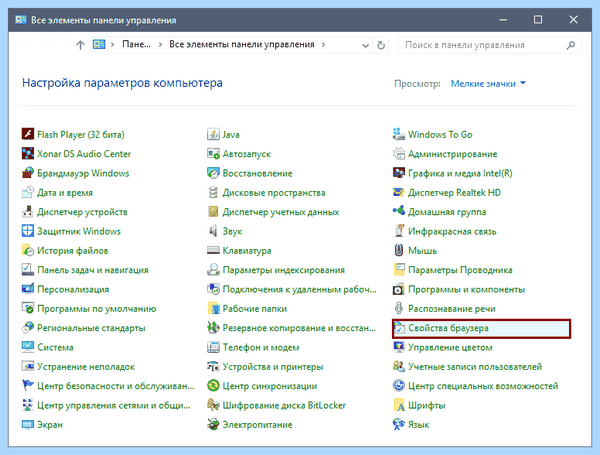Click the Шифрование диска BitLocker icon

pos(213,405)
